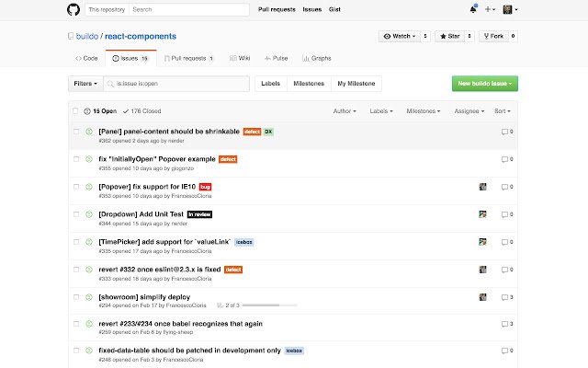Open the user avatar menu

click(510, 9)
